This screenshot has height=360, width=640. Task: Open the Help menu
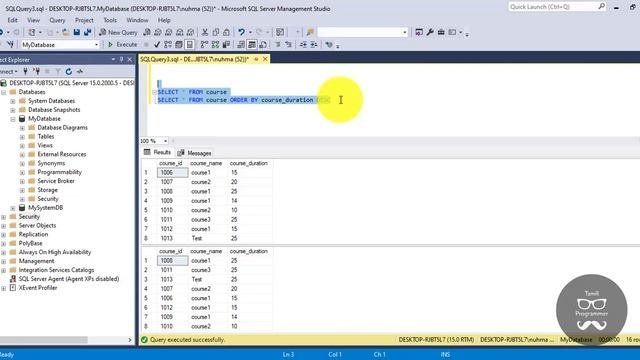click(164, 20)
